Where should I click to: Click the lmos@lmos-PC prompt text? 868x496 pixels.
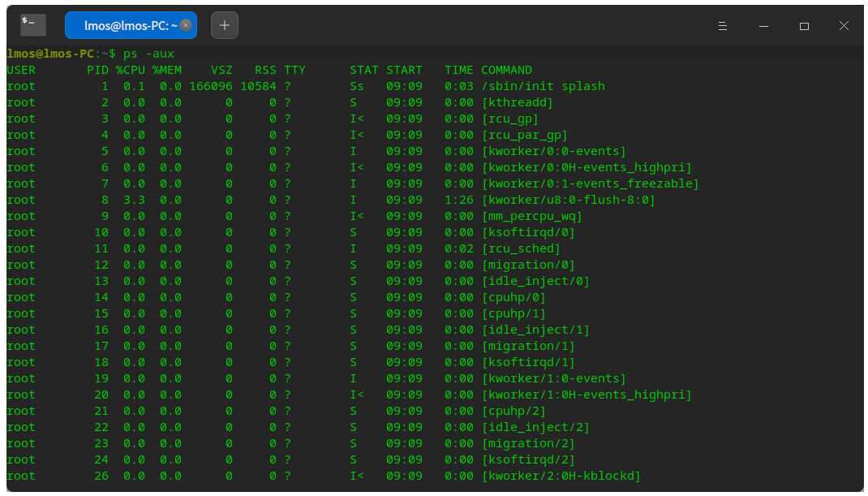(x=50, y=54)
